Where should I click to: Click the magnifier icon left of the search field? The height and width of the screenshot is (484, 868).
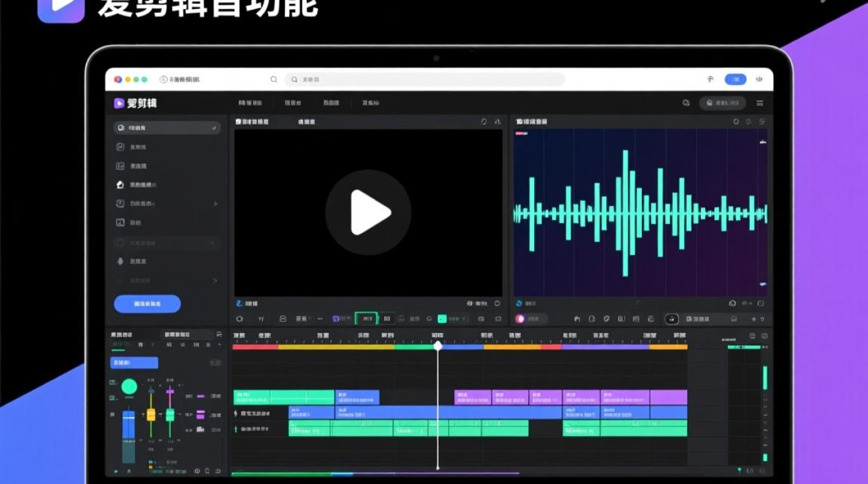click(x=274, y=79)
